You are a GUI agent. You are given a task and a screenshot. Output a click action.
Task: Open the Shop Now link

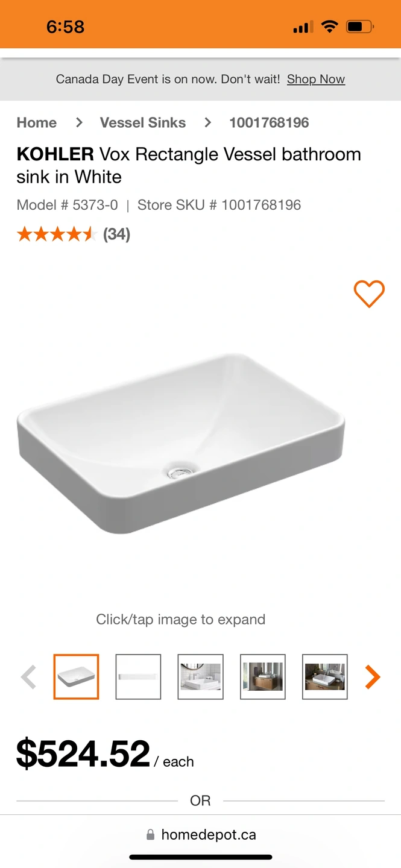tap(316, 79)
